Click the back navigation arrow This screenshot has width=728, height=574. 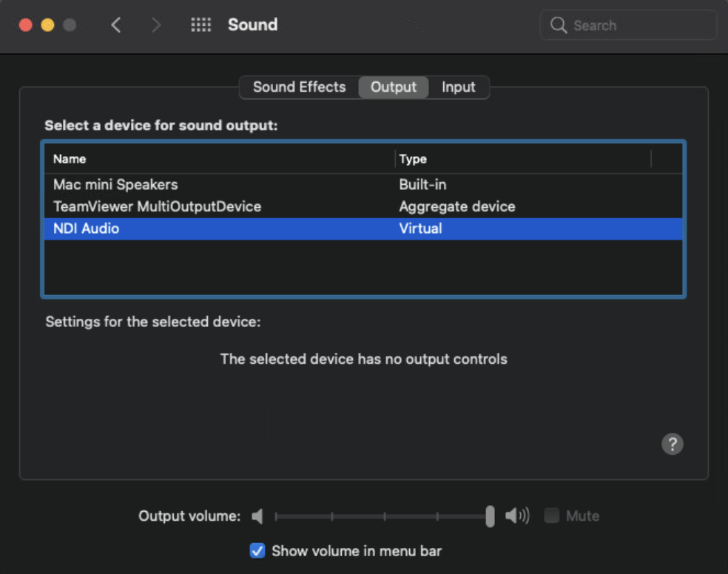coord(115,25)
